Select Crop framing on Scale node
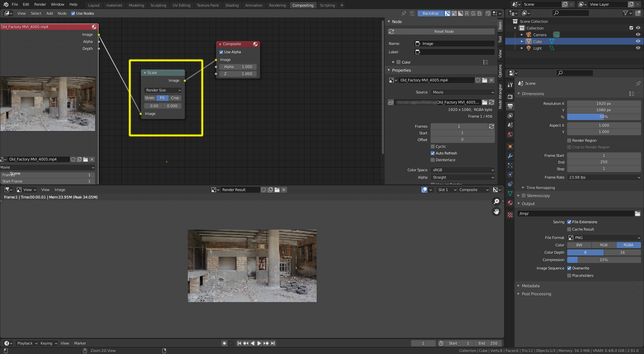The width and height of the screenshot is (644, 354). point(175,98)
